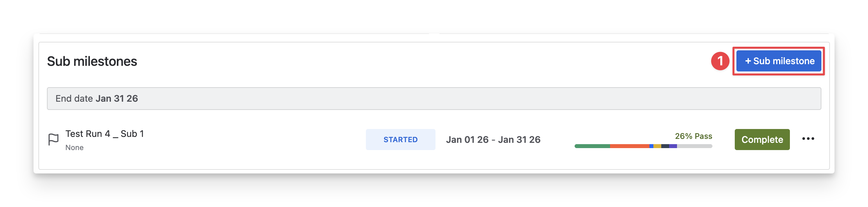
Task: Click the small blue progress bar segment
Action: 651,146
